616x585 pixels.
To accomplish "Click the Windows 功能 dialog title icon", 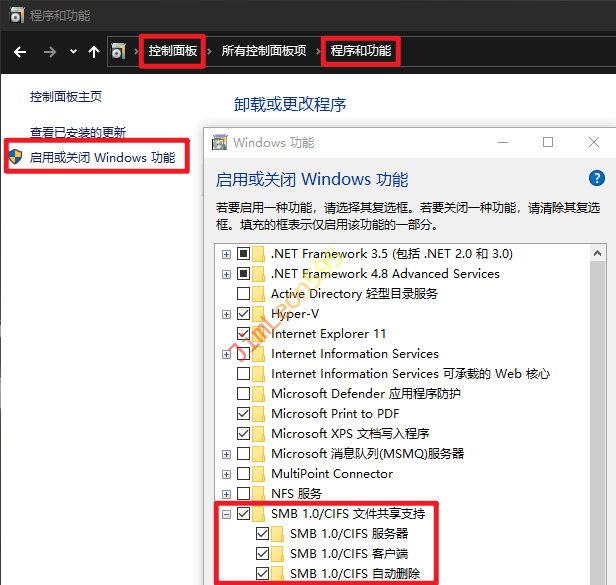I will point(220,142).
